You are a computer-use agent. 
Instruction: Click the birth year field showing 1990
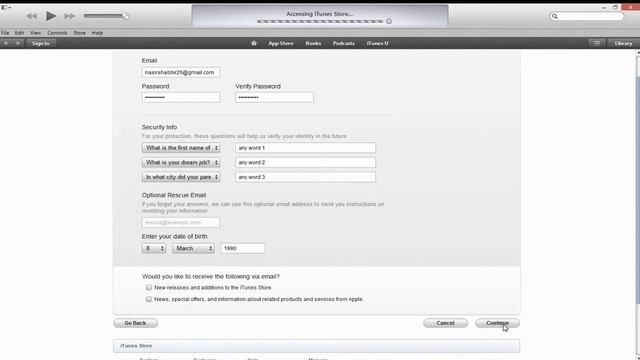tap(243, 248)
